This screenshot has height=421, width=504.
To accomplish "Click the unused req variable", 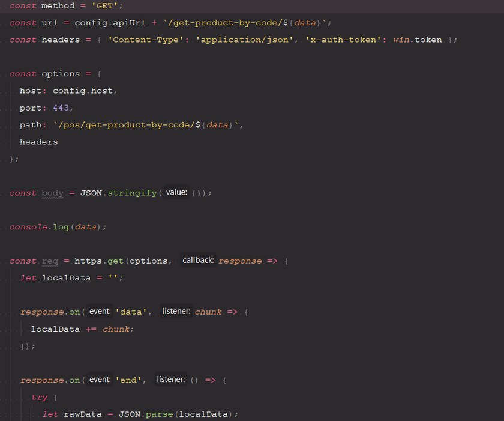I will (x=50, y=261).
